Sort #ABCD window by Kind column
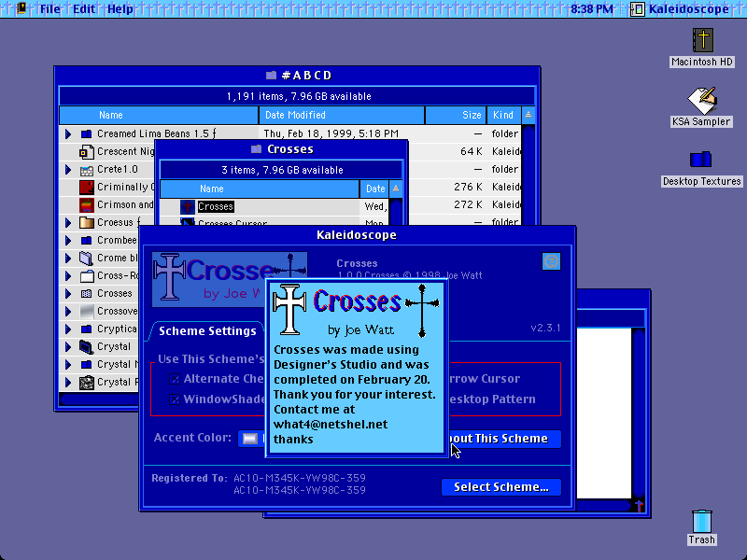Viewport: 747px width, 560px height. coord(503,115)
